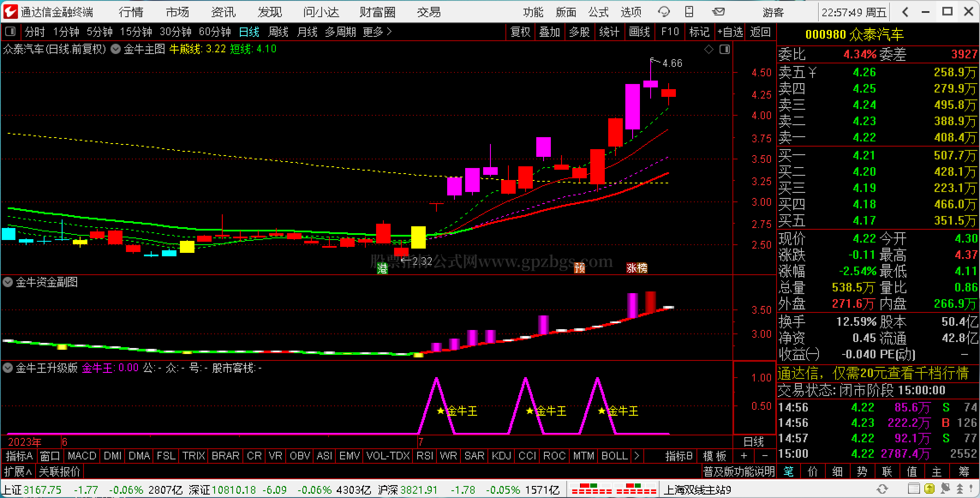Click the 通达信 20元 千档行情 promotion link
This screenshot has height=498, width=980.
tap(873, 373)
